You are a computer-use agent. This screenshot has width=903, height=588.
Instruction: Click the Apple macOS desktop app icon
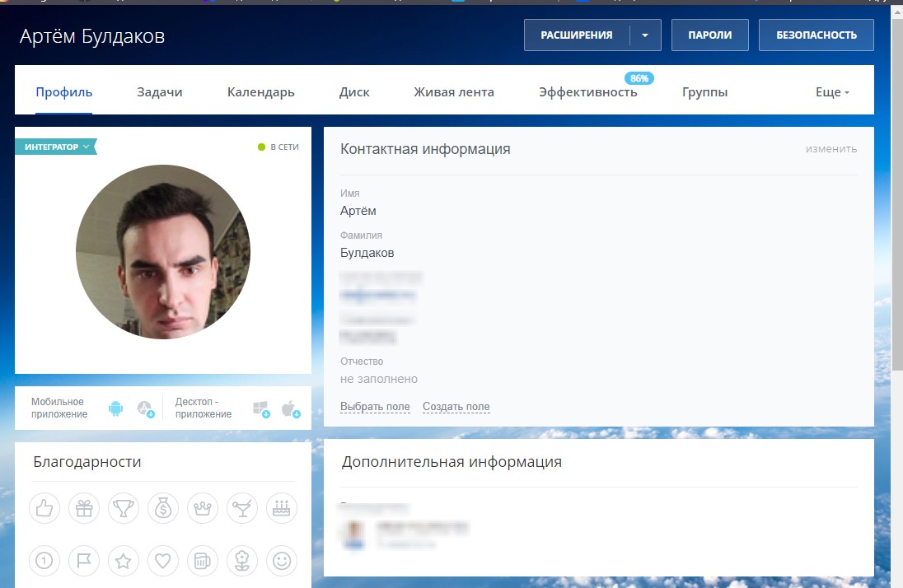click(291, 409)
